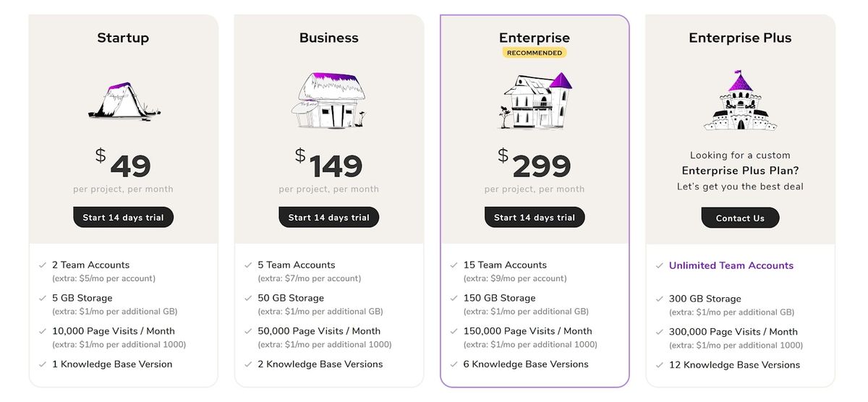Click checkmark next to 12 Knowledge Base Versions
Viewport: 868px width, 402px height.
point(660,365)
